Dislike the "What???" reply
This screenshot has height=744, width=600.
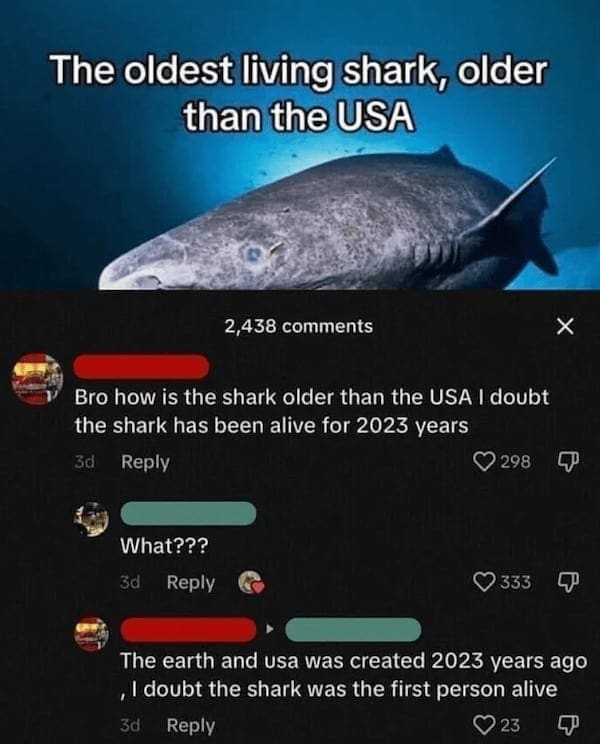coord(567,582)
